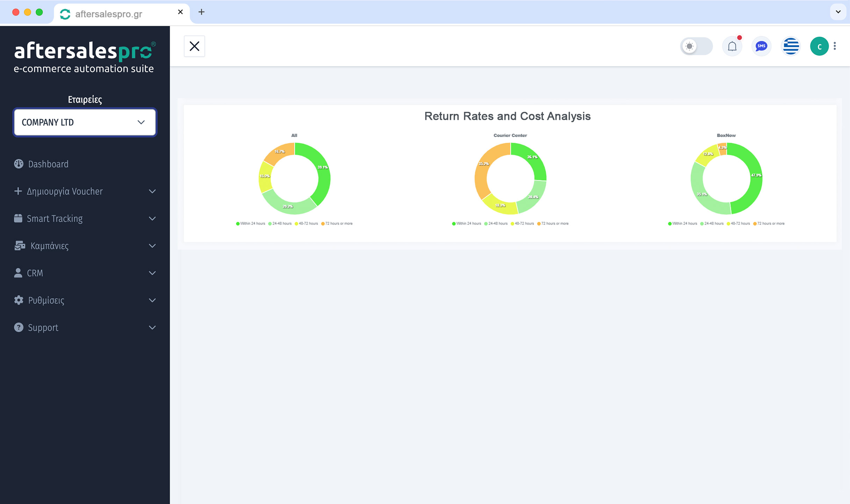Screen dimensions: 850x504
Task: Click the 'Courier Center' chart heading
Action: (x=510, y=135)
